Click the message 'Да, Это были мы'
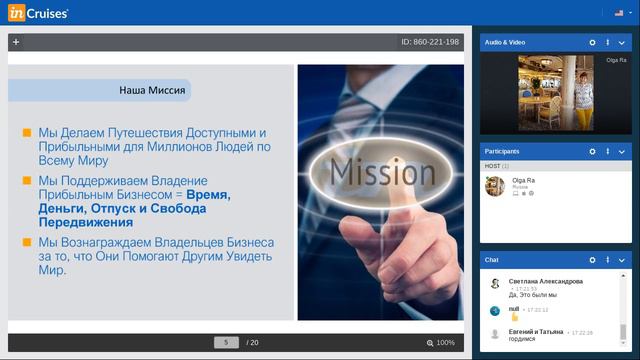640x360 pixels. tap(533, 295)
